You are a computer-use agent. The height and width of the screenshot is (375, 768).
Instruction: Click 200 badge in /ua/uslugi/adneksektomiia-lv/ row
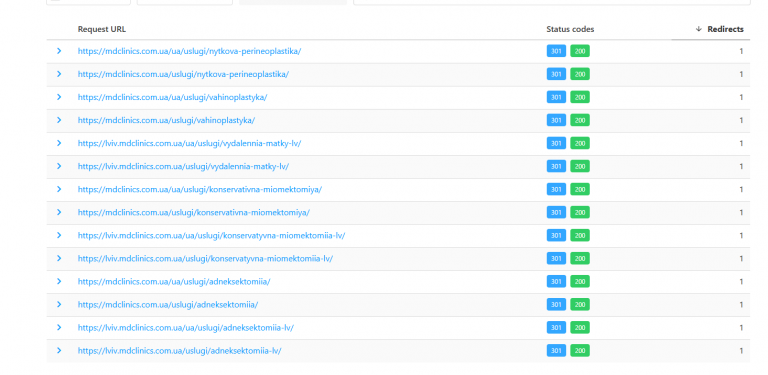[x=580, y=327]
